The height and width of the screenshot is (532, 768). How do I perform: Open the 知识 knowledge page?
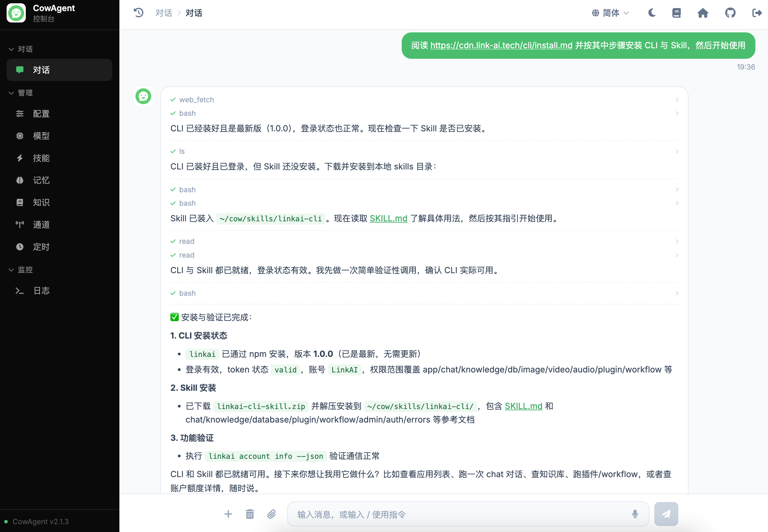59,202
